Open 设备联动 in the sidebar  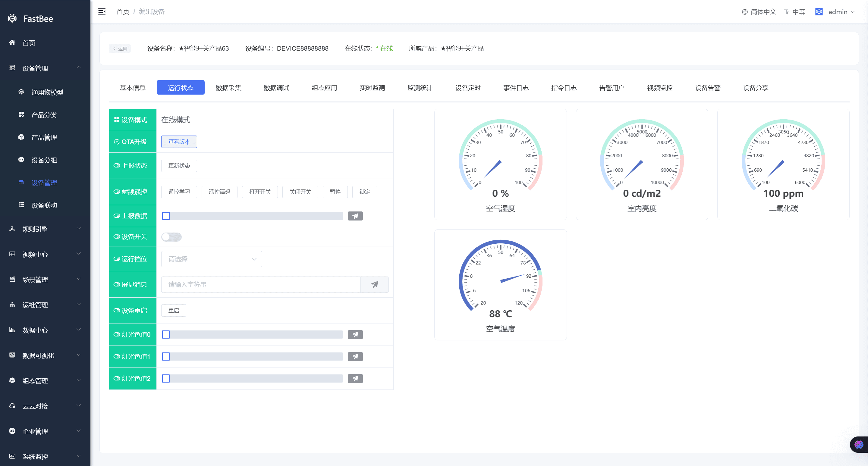tap(45, 205)
